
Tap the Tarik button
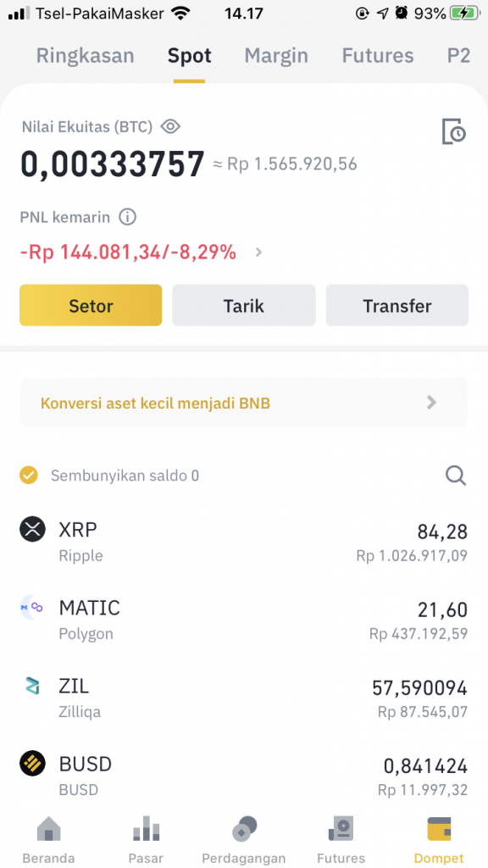click(x=244, y=305)
